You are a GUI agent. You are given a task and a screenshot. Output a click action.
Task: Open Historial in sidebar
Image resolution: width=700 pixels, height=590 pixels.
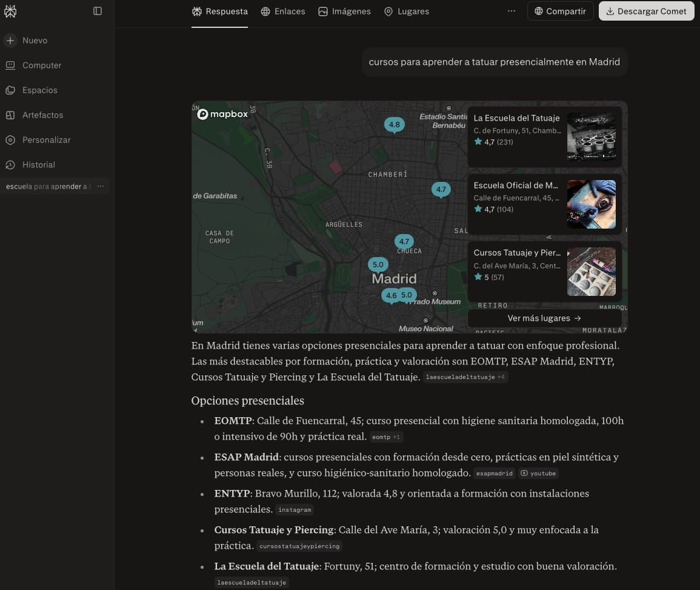30,165
